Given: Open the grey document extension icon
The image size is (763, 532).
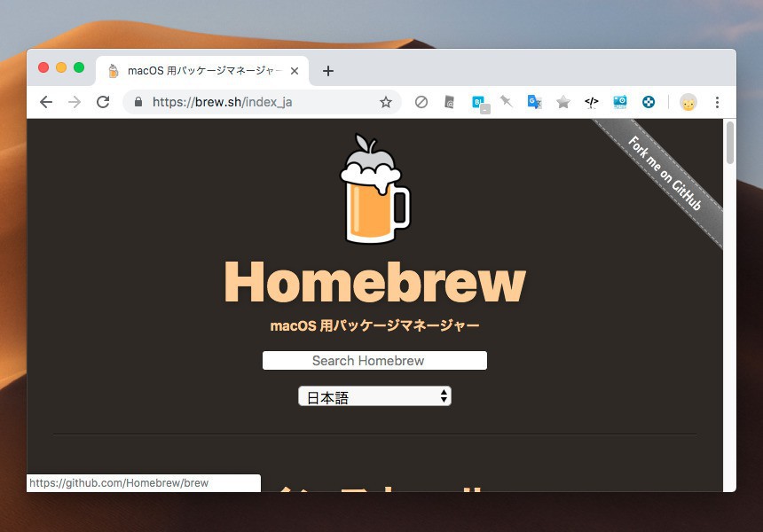Looking at the screenshot, I should (450, 102).
